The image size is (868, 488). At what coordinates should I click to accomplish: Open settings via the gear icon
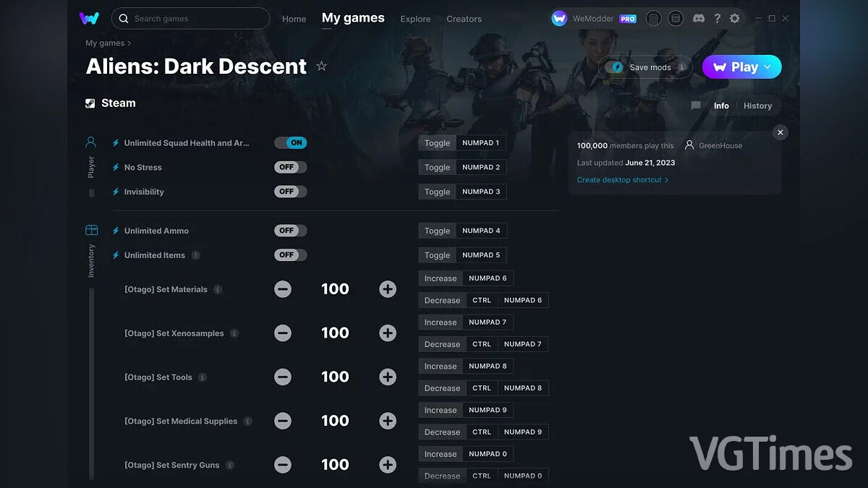pos(735,18)
